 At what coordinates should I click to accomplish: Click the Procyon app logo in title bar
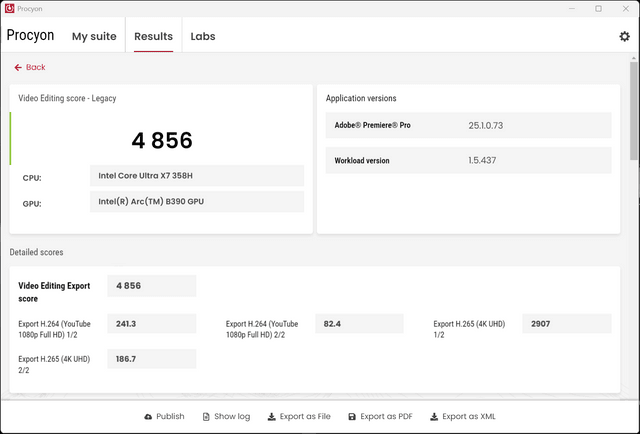point(9,9)
